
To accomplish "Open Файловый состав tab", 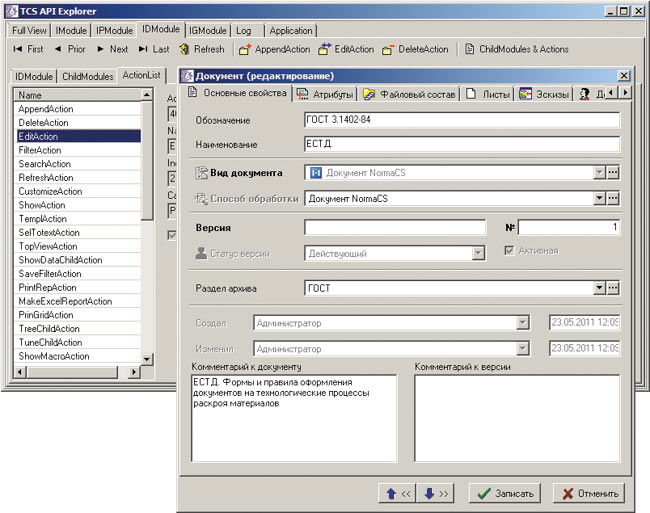I will (x=409, y=94).
